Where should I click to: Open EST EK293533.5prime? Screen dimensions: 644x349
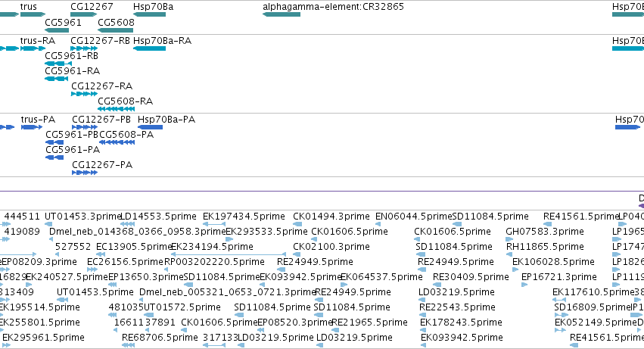point(266,232)
